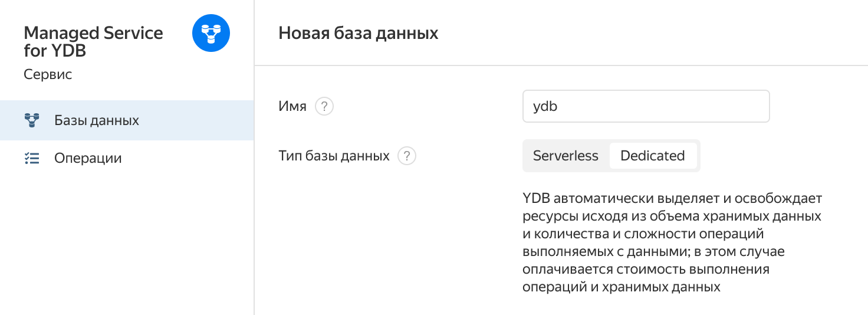Click the Операции checklist icon
Screen dimensions: 868x315
(31, 158)
